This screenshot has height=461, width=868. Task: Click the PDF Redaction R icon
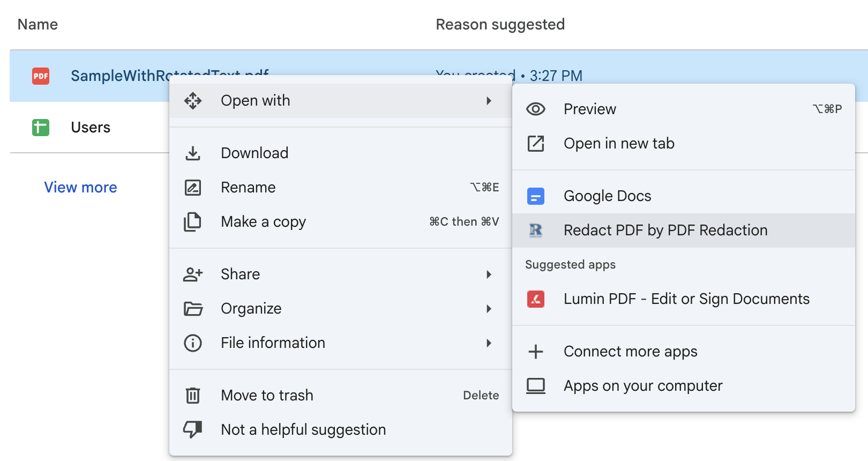tap(536, 230)
